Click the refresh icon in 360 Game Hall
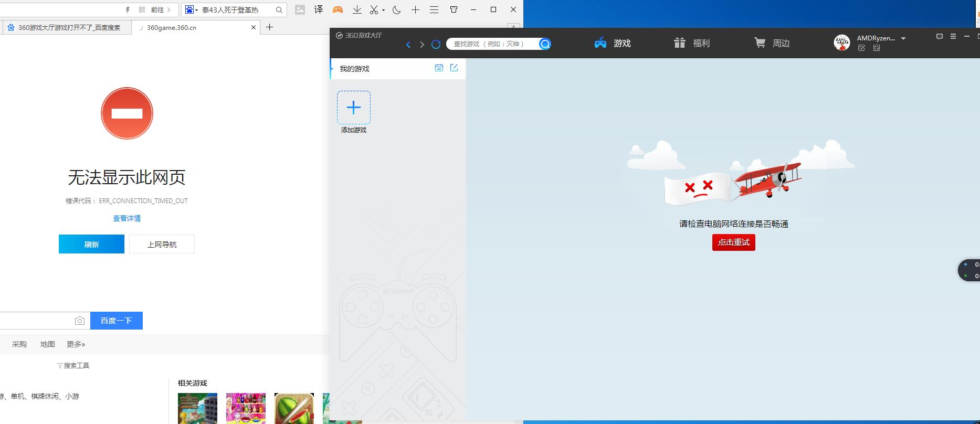Viewport: 980px width, 424px height. point(436,44)
